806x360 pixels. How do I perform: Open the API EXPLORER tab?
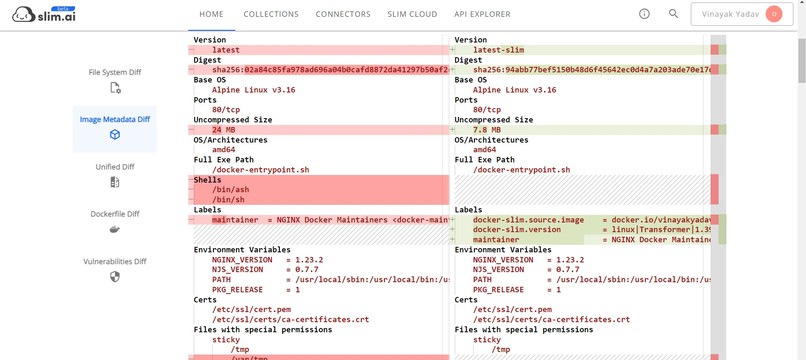pos(482,14)
